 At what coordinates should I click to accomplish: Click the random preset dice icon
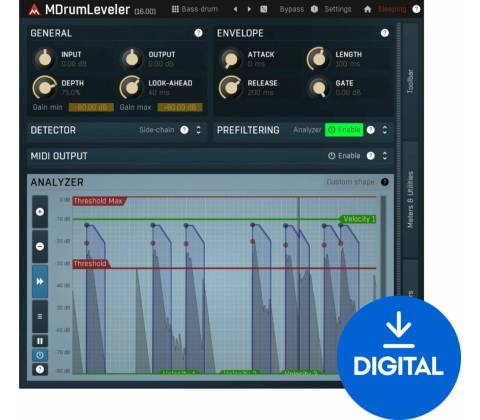(x=263, y=9)
